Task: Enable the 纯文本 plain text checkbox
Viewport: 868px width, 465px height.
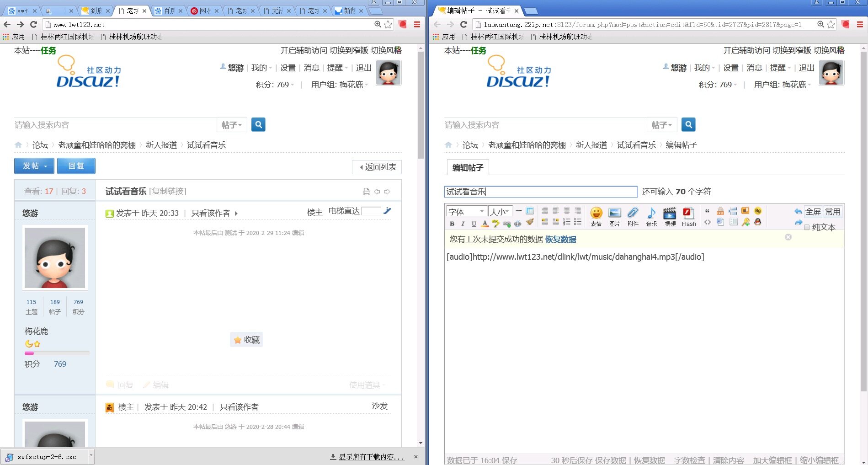Action: [807, 227]
